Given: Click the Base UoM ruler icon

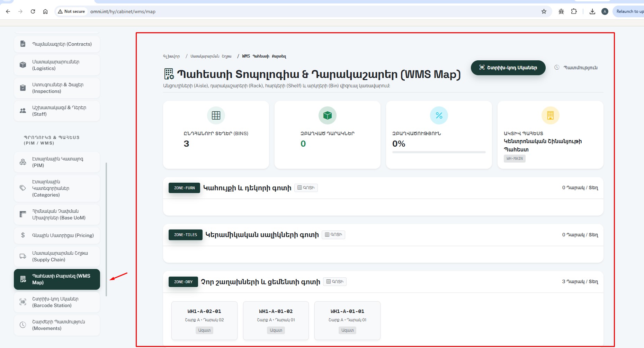Looking at the screenshot, I should [x=23, y=214].
